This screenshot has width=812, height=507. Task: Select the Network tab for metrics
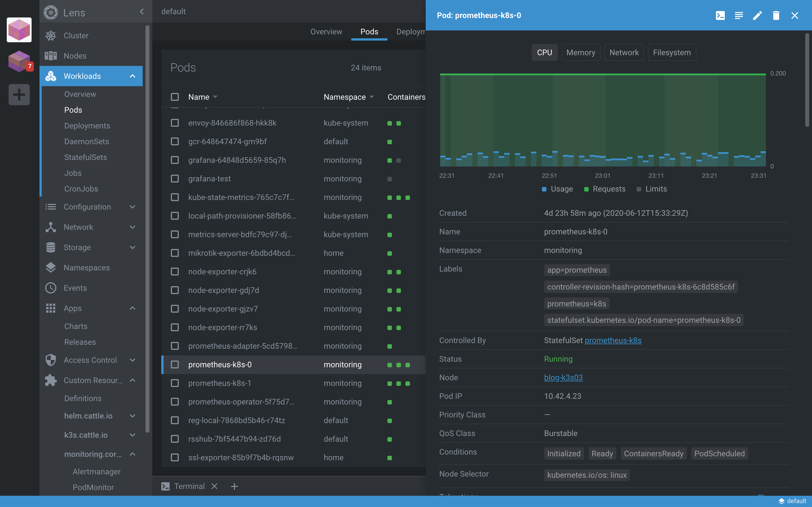pos(624,53)
